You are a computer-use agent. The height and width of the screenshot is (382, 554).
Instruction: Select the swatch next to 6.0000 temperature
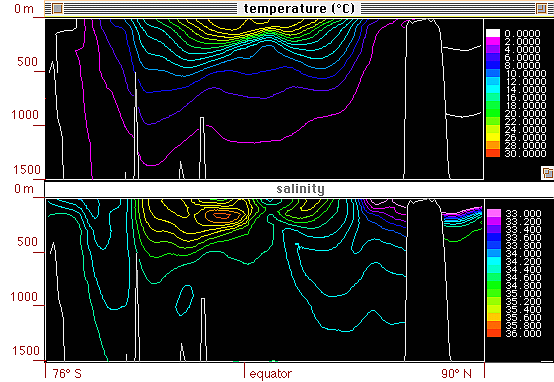[493, 57]
